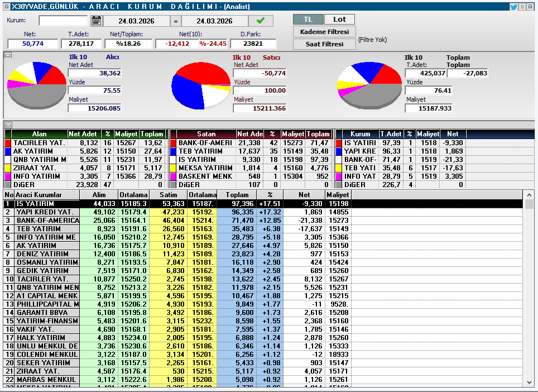
Task: Sort the list by Satim column header
Action: (x=168, y=194)
